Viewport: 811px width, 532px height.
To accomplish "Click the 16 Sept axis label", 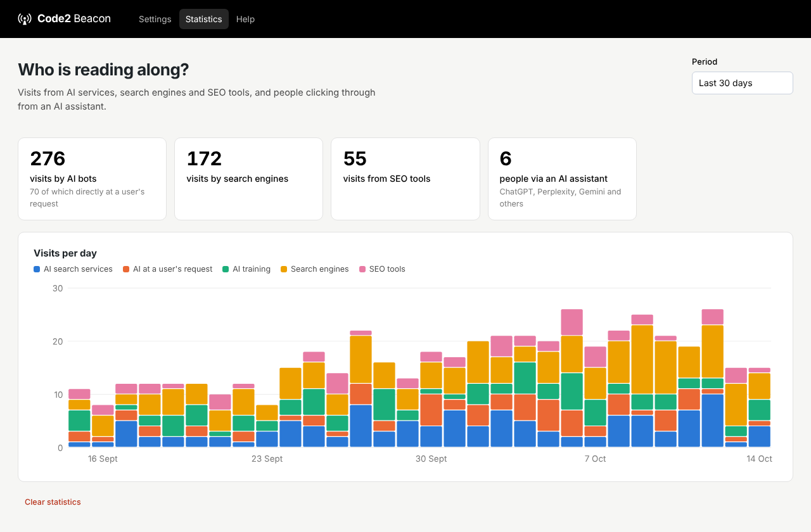I will click(103, 459).
